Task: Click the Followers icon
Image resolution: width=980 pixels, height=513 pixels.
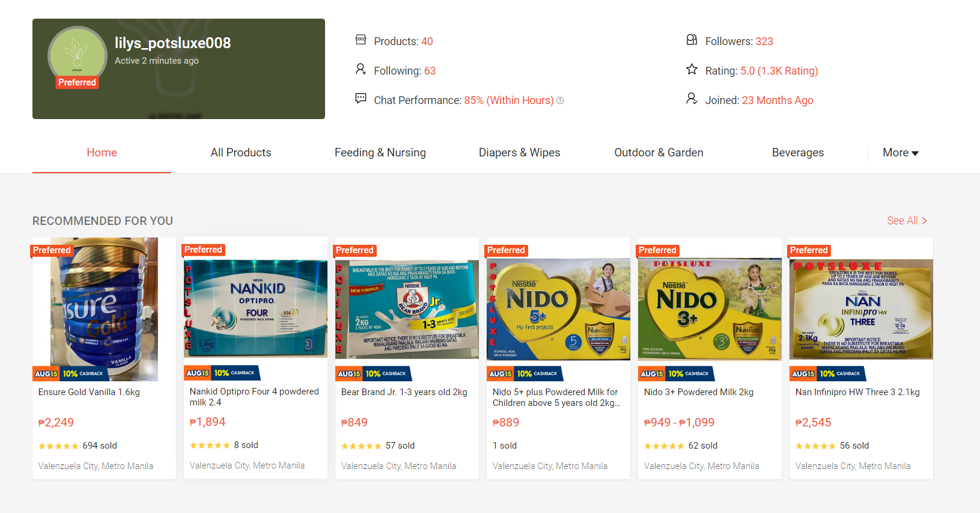Action: (692, 40)
